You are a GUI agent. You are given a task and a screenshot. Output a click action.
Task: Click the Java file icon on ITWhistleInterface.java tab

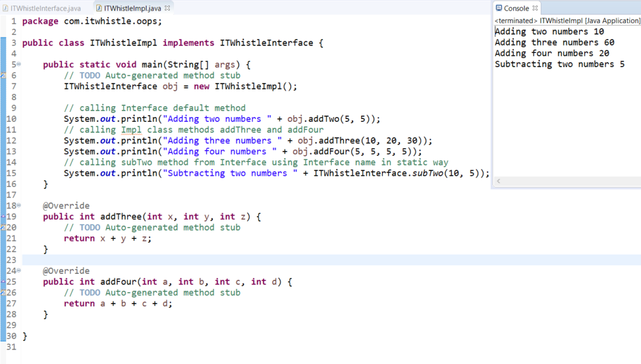[x=6, y=8]
